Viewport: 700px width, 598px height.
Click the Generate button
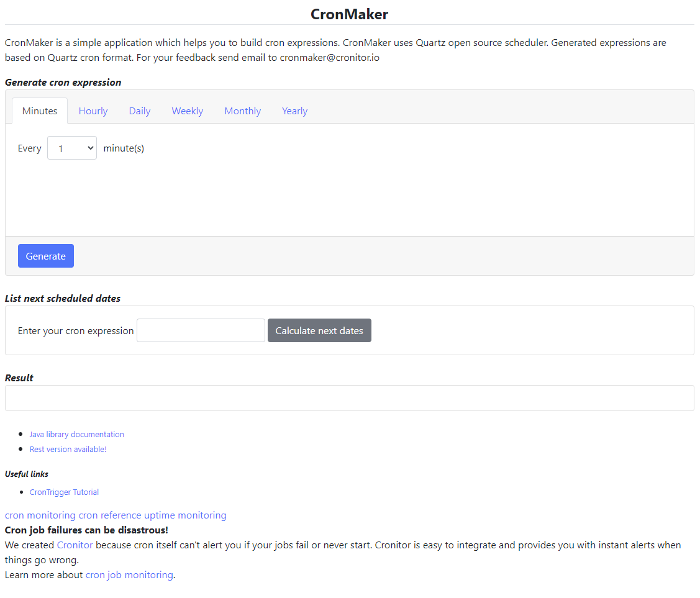(x=45, y=256)
